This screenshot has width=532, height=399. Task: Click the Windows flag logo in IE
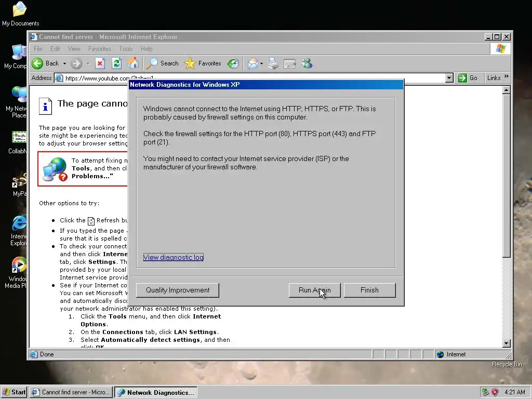point(500,49)
